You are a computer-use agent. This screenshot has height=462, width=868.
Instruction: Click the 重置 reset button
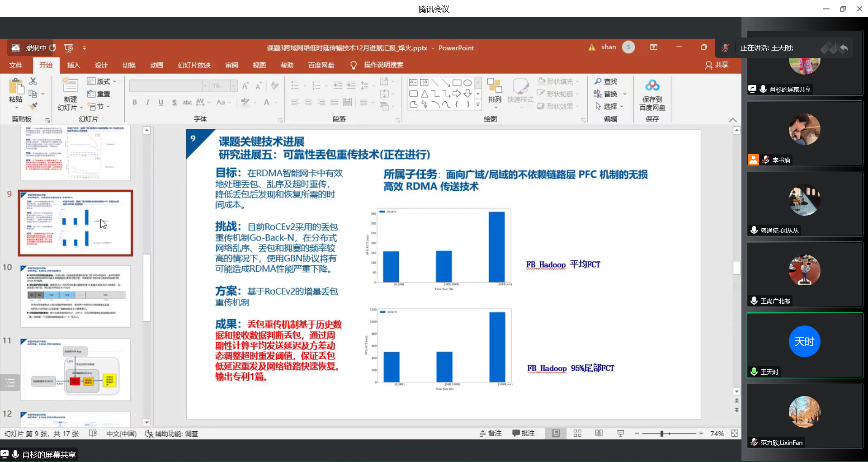[99, 94]
